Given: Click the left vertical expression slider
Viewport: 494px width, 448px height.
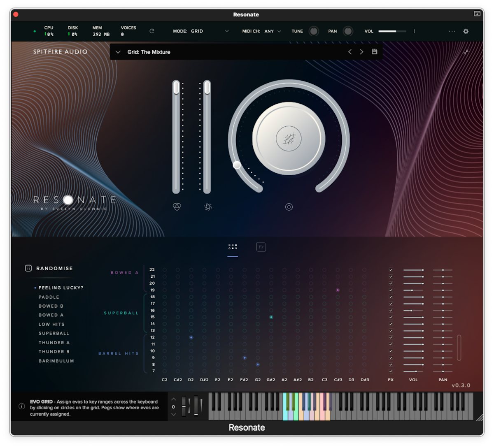Looking at the screenshot, I should (x=176, y=137).
